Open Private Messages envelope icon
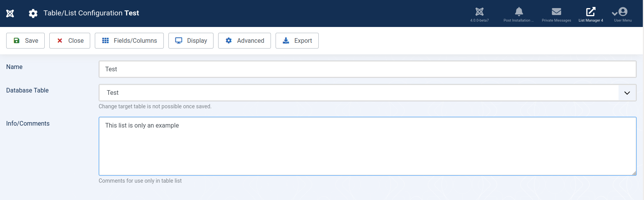Image resolution: width=644 pixels, height=200 pixels. tap(557, 15)
